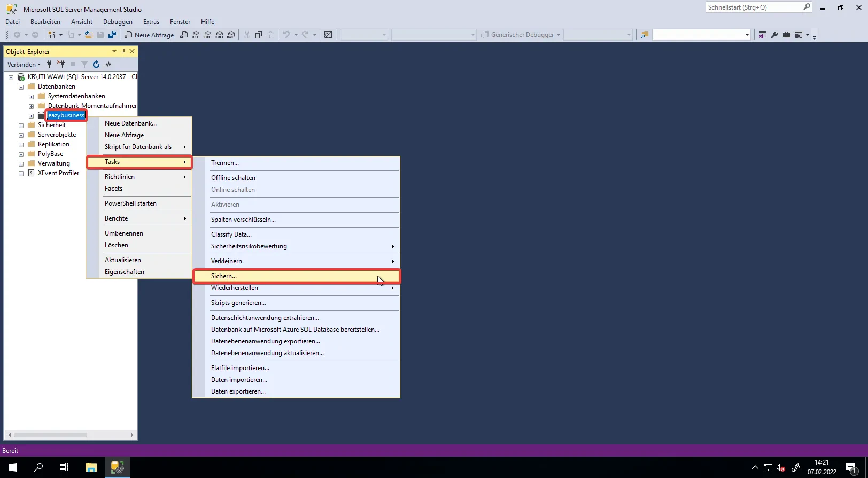Click the Neue Abfrage toolbar button
Image resolution: width=868 pixels, height=478 pixels.
pos(149,35)
